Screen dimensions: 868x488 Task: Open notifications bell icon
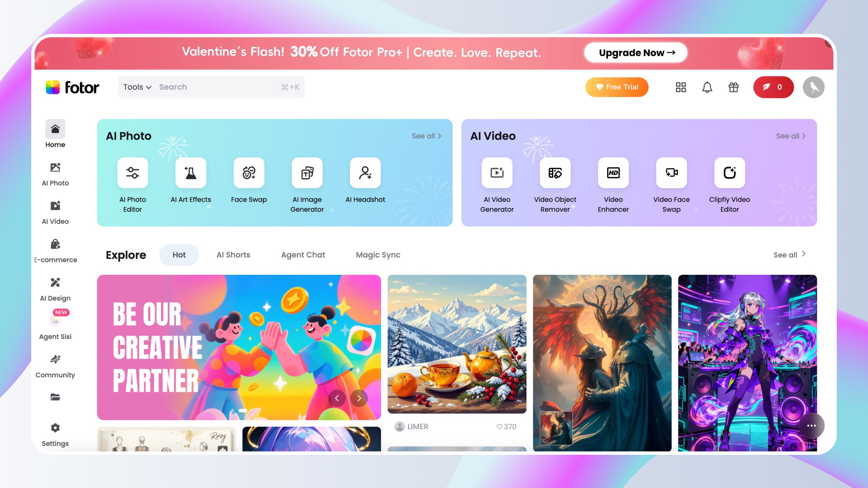(x=707, y=87)
